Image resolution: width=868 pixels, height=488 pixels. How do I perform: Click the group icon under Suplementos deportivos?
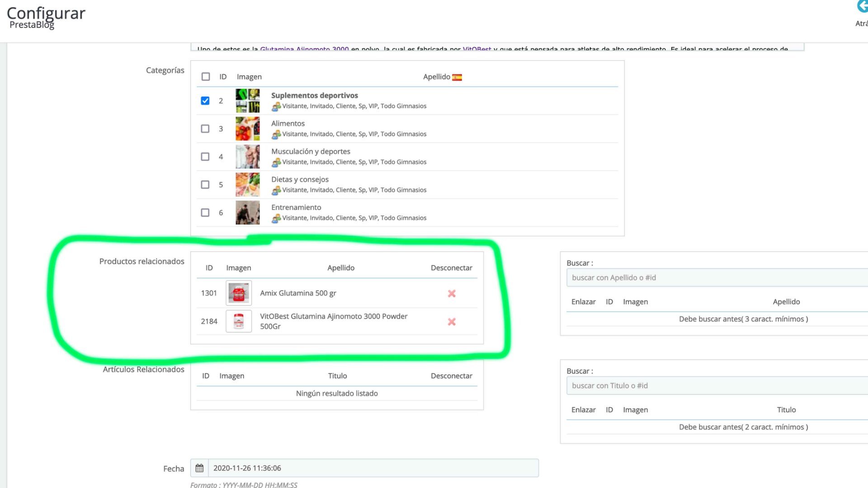point(276,107)
